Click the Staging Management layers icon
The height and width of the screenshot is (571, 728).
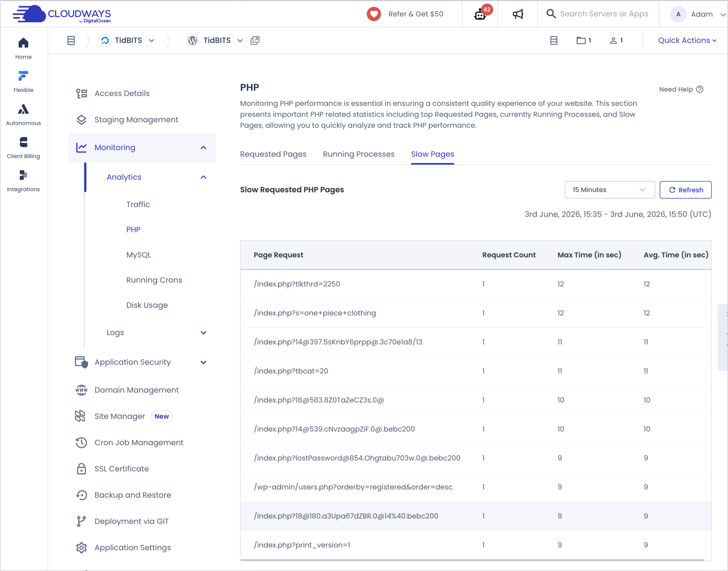pyautogui.click(x=81, y=120)
